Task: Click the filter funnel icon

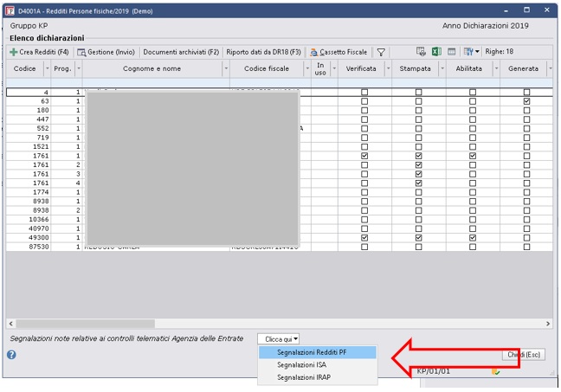Action: (x=381, y=52)
